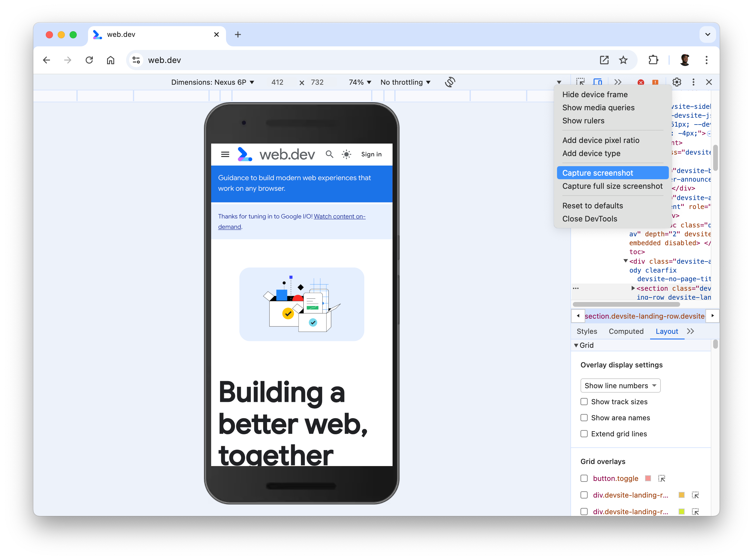Click the rotate device icon
753x560 pixels.
pos(449,82)
